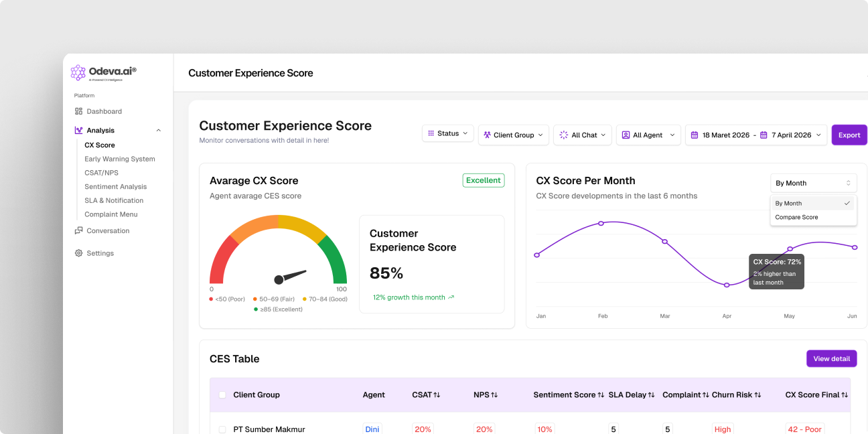
Task: Click the gauge needle
Action: tap(290, 276)
